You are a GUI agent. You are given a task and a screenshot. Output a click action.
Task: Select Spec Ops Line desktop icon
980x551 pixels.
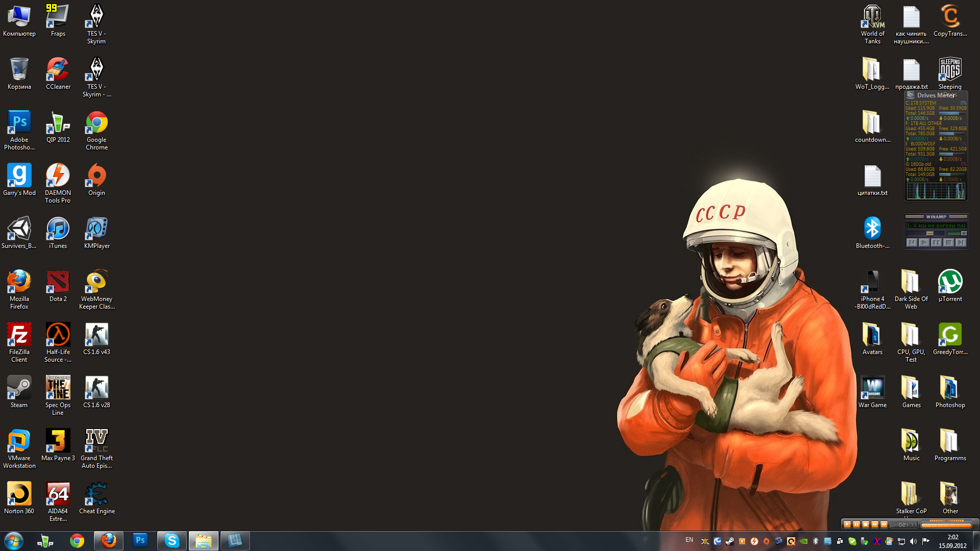(x=58, y=396)
